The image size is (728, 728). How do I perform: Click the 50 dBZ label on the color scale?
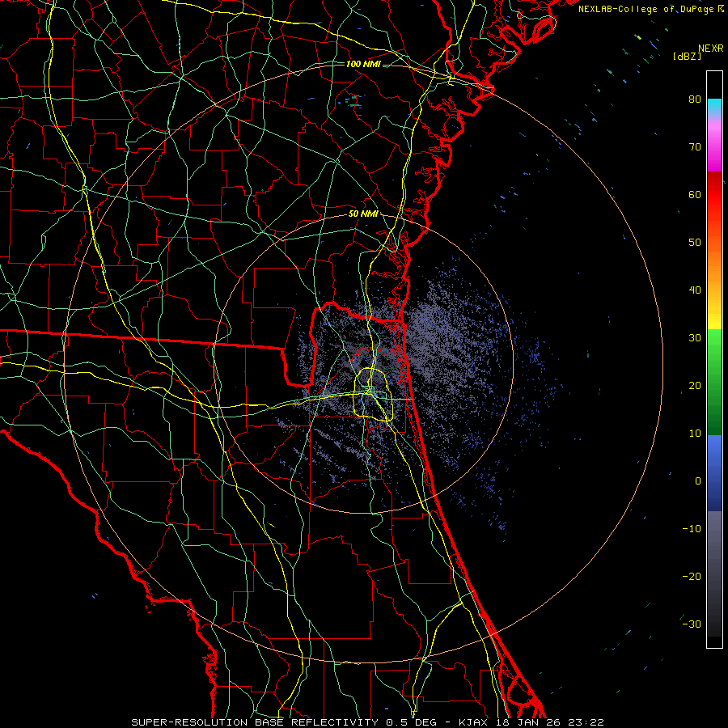[695, 243]
